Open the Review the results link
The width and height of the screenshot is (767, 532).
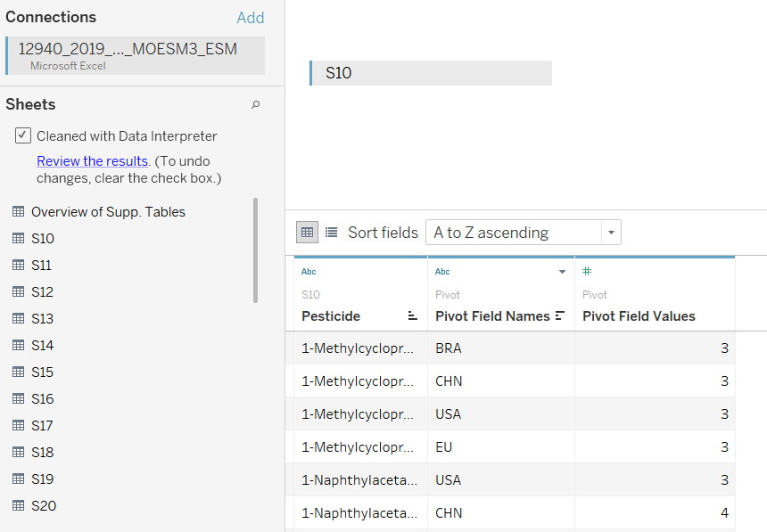pos(93,161)
